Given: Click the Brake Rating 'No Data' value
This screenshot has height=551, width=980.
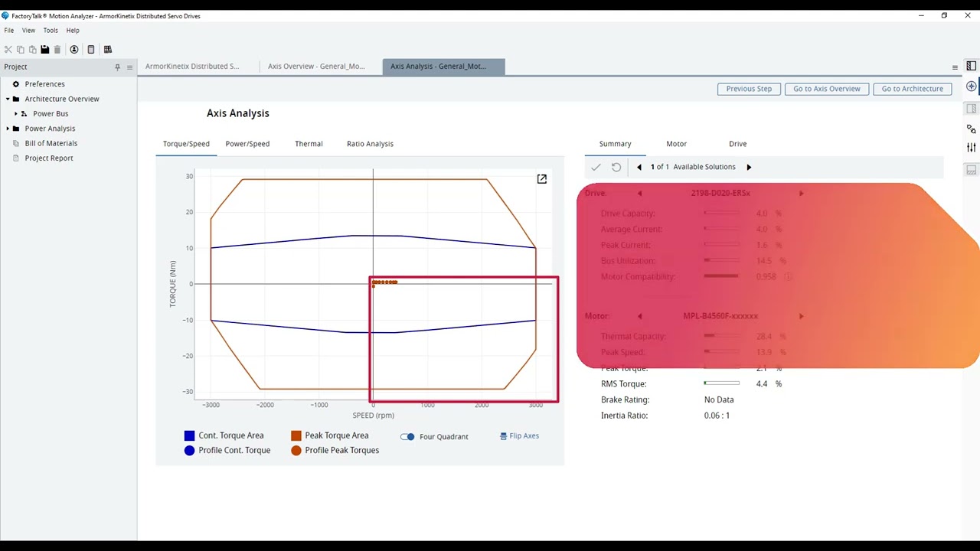Looking at the screenshot, I should (719, 399).
